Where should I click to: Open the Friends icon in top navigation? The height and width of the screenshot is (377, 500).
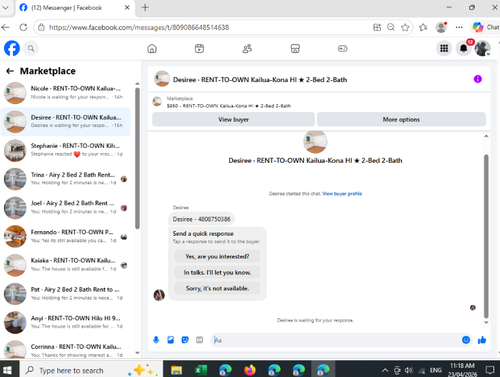click(x=247, y=49)
